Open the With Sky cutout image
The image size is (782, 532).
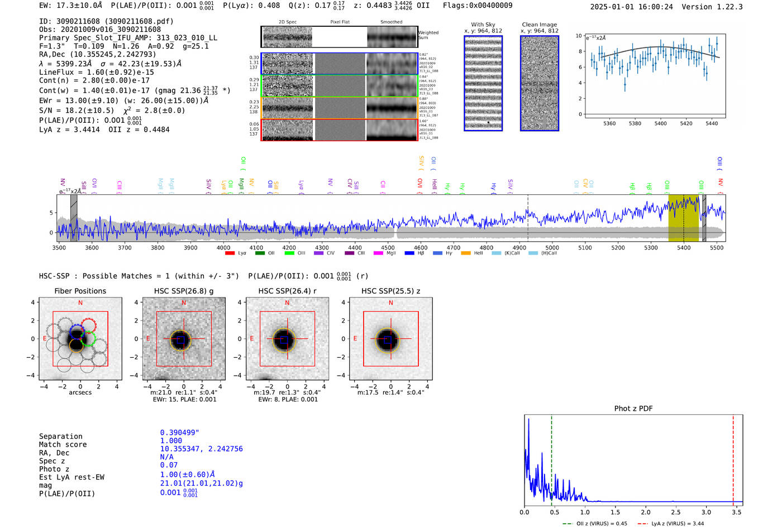(483, 83)
